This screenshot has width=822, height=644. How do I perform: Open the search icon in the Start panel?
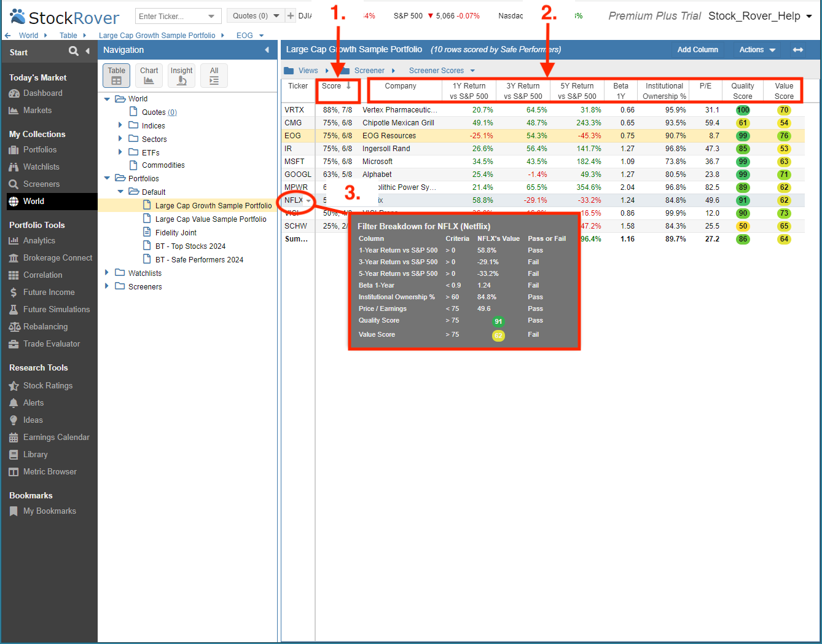(74, 52)
